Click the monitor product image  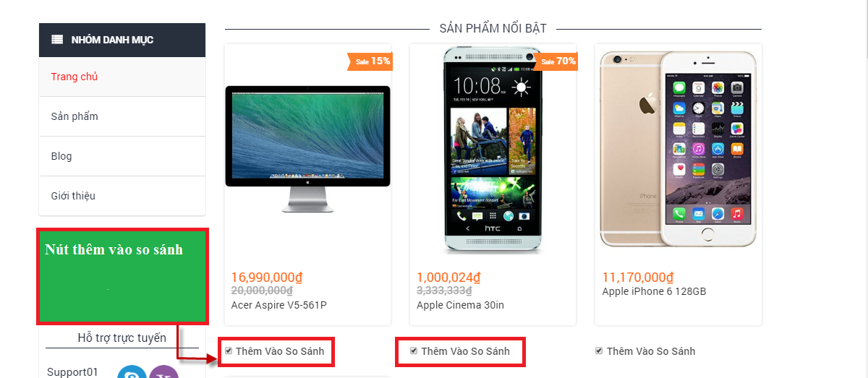click(x=307, y=148)
